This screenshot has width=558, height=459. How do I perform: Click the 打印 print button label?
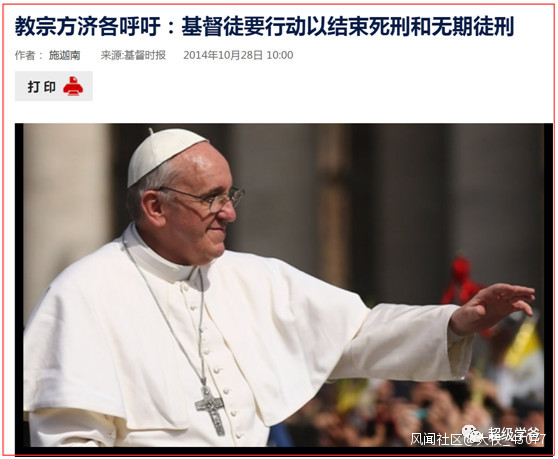pyautogui.click(x=42, y=86)
